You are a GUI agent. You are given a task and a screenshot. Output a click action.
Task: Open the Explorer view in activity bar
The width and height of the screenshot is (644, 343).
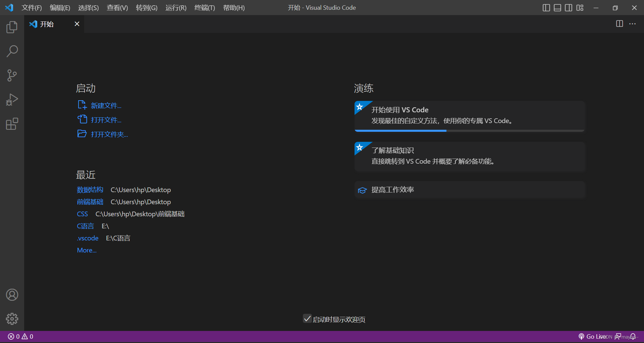[x=12, y=27]
